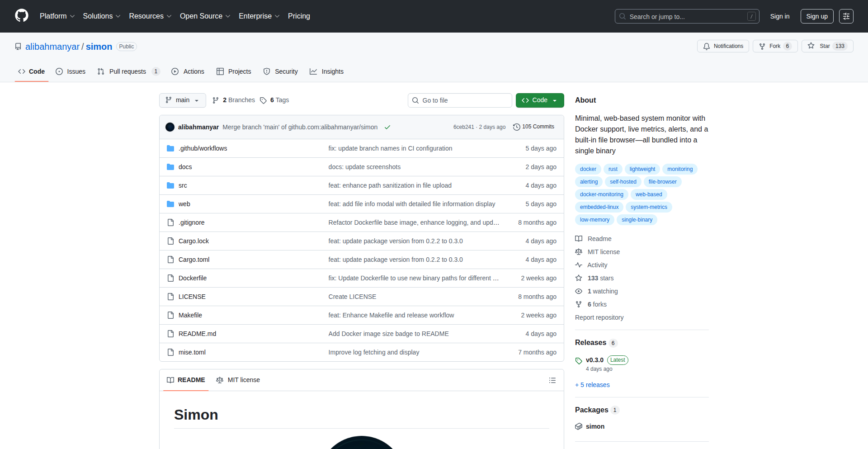Click the pulse icon beside Activity
868x449 pixels.
coord(579,265)
